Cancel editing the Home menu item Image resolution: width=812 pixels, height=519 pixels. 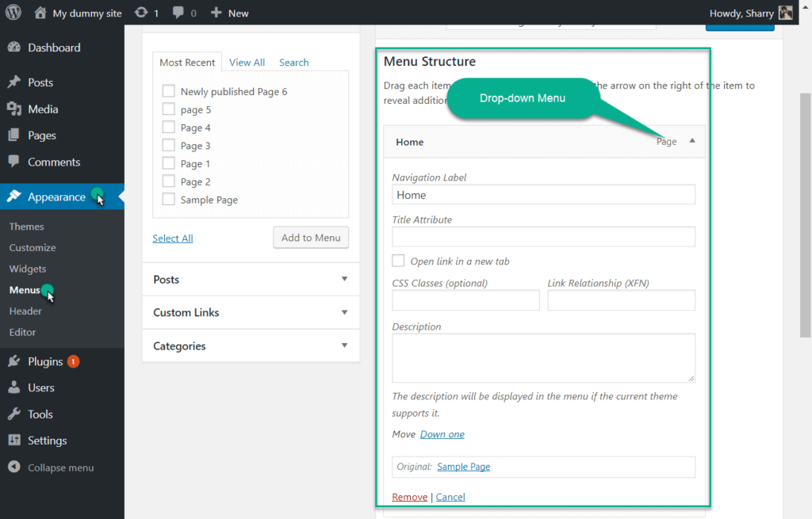click(450, 497)
